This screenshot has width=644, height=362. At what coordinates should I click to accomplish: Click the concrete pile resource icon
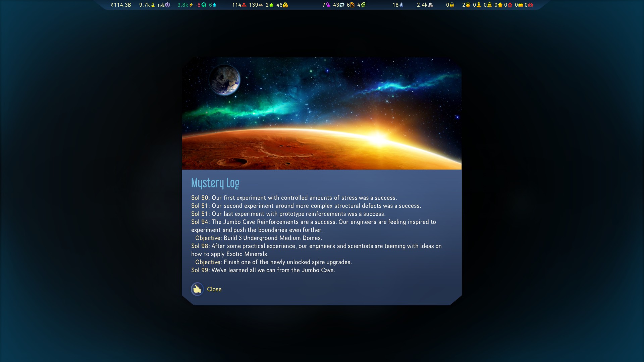pyautogui.click(x=261, y=5)
